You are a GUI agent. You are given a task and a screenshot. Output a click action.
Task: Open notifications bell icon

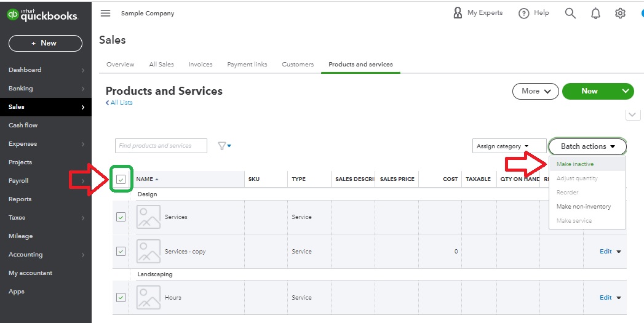pos(595,14)
